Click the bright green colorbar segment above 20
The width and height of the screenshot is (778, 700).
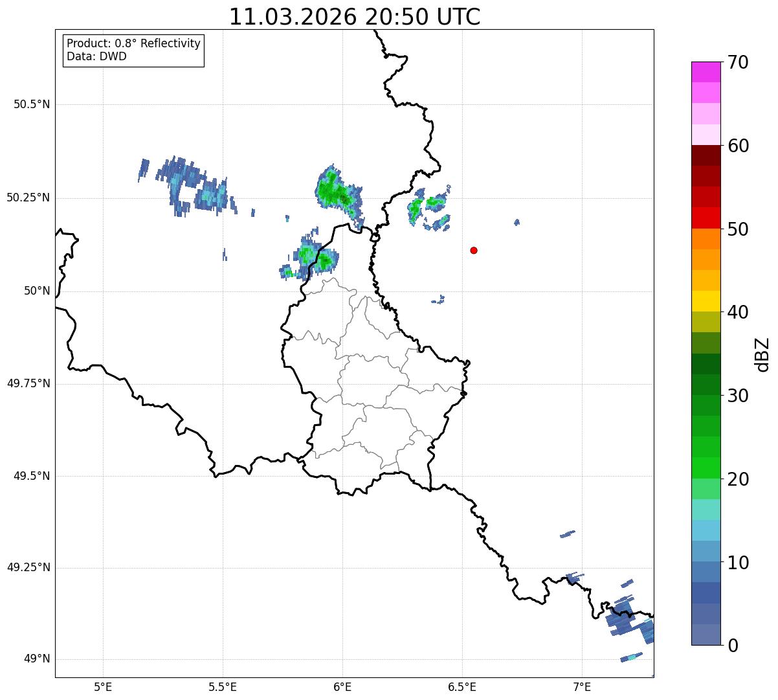(706, 468)
